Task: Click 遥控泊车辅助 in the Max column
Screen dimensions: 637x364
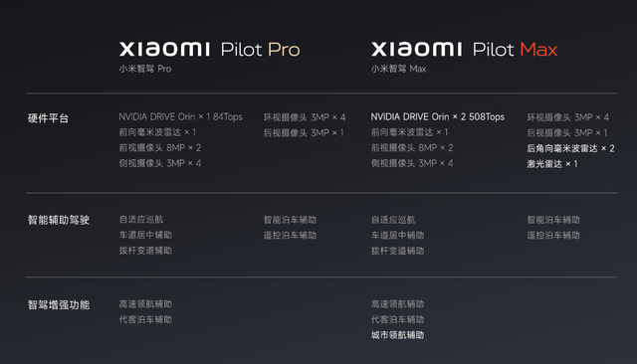Action: pos(553,236)
